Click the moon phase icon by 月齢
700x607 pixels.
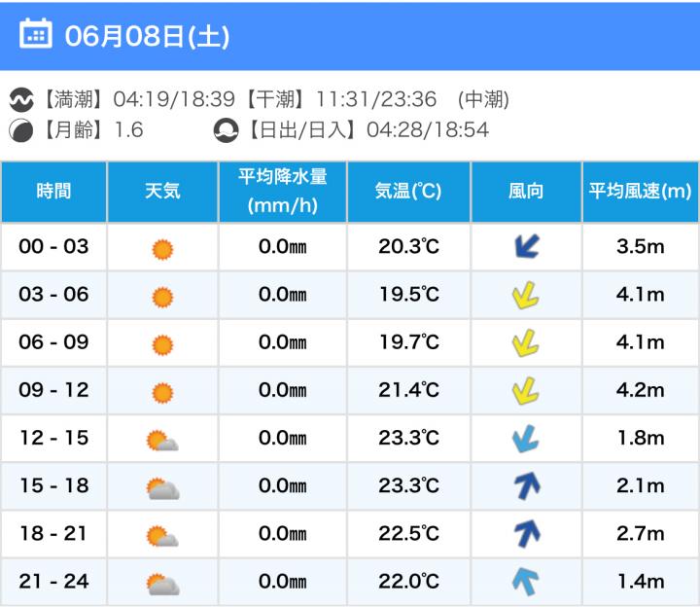click(20, 129)
